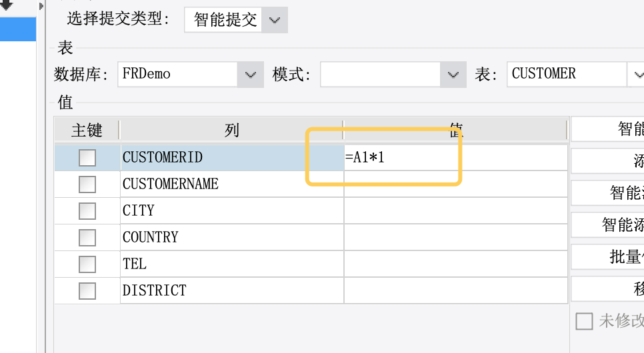The width and height of the screenshot is (644, 353).
Task: Enable the 主键 checkbox for CUSTOMERNAME
Action: click(87, 184)
